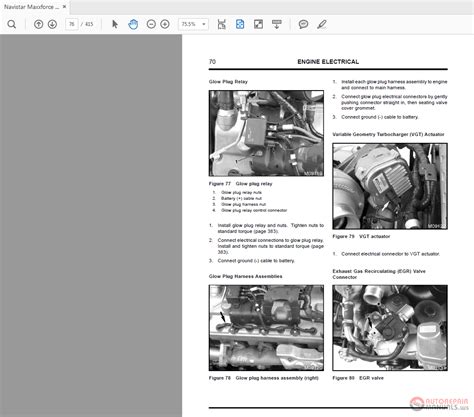Click the Figure 80 EGR valve photo

coord(390,328)
